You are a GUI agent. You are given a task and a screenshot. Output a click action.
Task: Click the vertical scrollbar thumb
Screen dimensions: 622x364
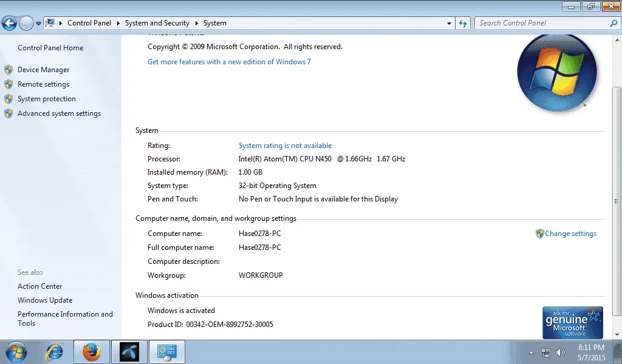(x=617, y=201)
